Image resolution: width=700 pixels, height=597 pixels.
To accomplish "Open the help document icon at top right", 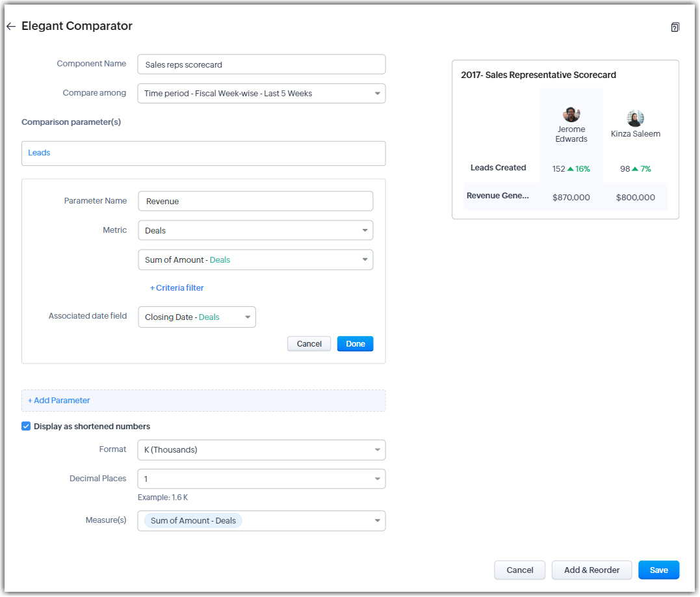I will click(675, 27).
